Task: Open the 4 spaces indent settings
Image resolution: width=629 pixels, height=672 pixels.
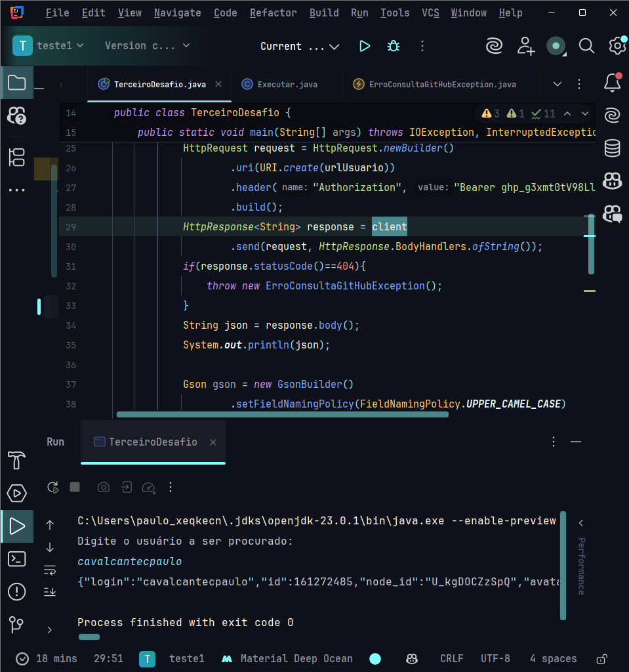Action: [553, 659]
